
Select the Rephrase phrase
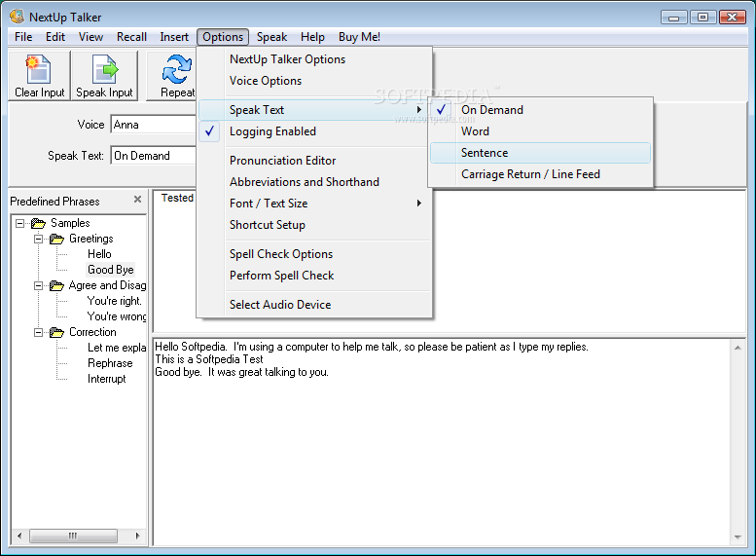(110, 363)
